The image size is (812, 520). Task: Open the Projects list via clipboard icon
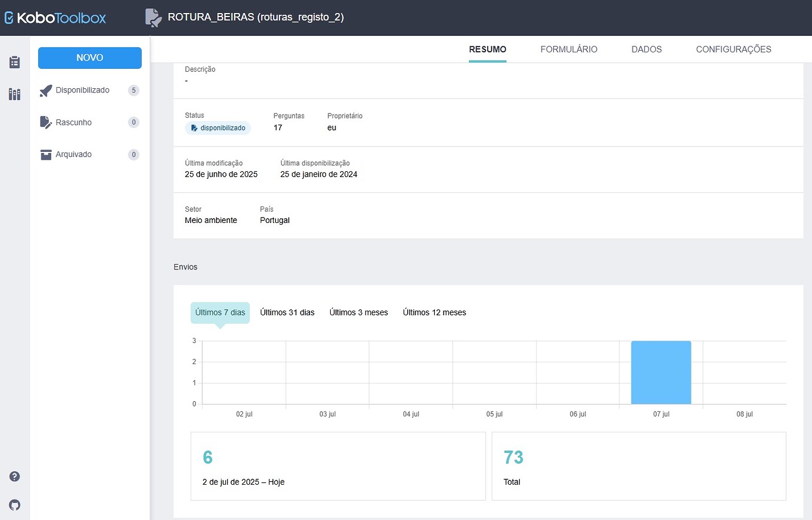point(14,61)
